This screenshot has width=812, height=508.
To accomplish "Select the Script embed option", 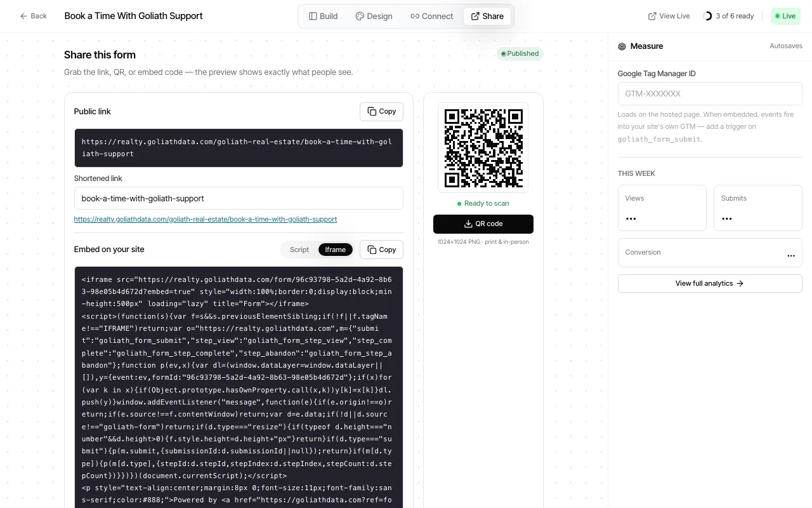I will pos(299,250).
